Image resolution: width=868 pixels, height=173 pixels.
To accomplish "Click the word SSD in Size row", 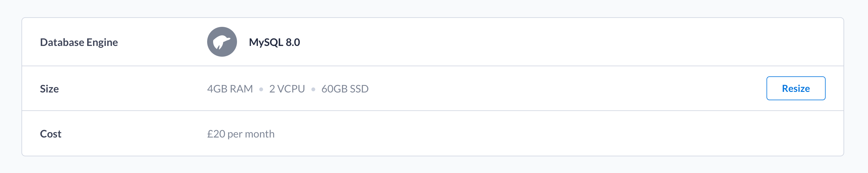I will point(359,89).
